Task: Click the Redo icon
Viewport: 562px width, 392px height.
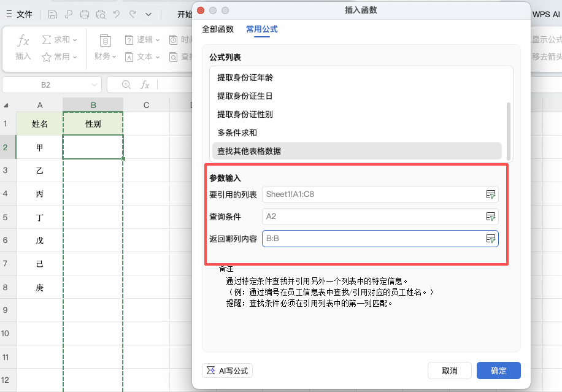Action: tap(133, 14)
